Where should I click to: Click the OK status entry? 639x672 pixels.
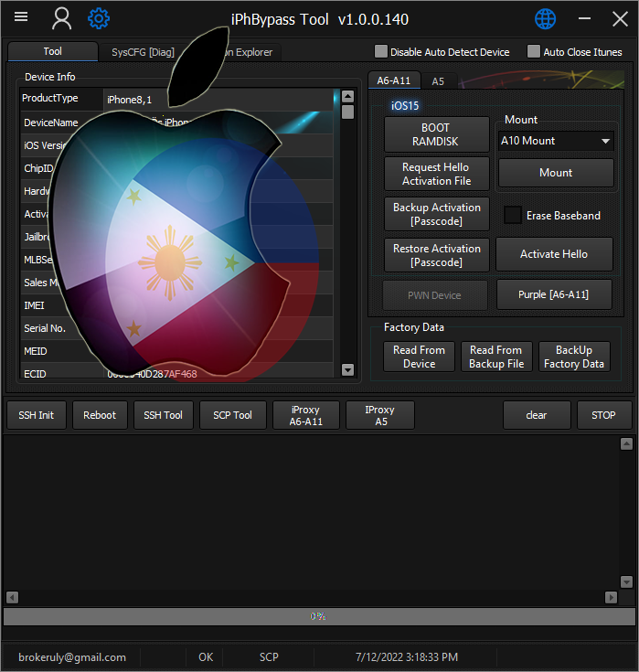point(206,657)
